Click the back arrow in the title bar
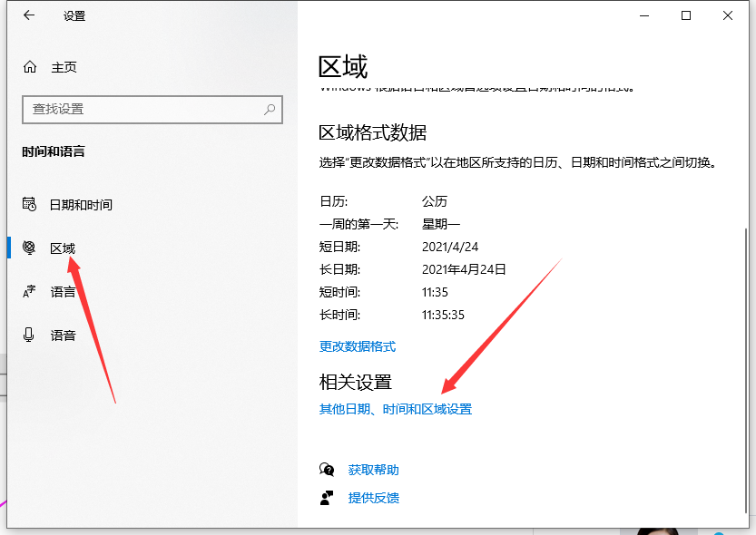The height and width of the screenshot is (535, 756). [x=29, y=15]
